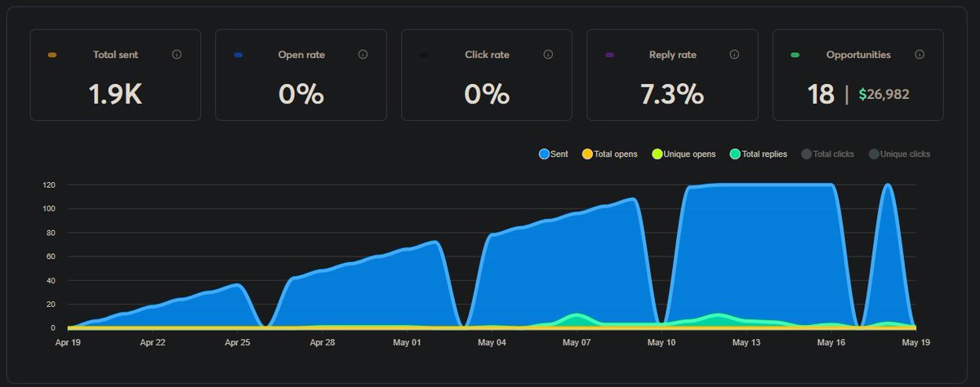Click the Opportunities card title
The image size is (980, 387).
(857, 55)
